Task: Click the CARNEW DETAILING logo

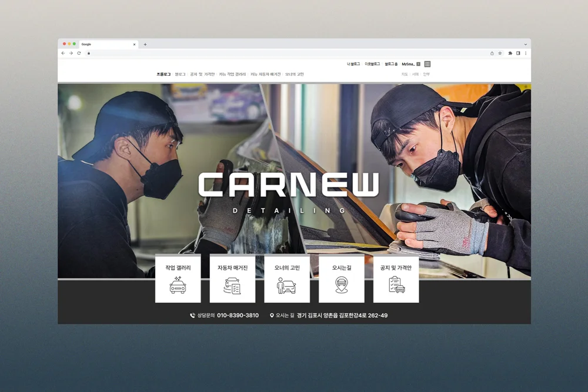Action: point(289,193)
